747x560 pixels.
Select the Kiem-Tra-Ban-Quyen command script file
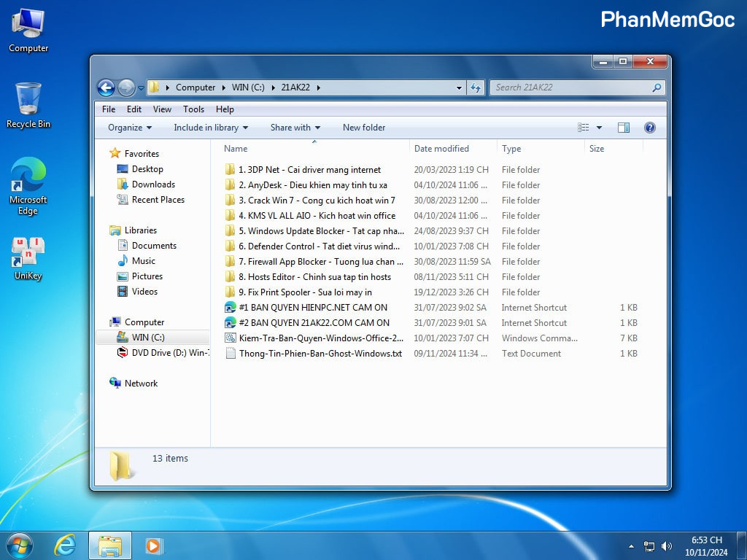click(x=231, y=338)
